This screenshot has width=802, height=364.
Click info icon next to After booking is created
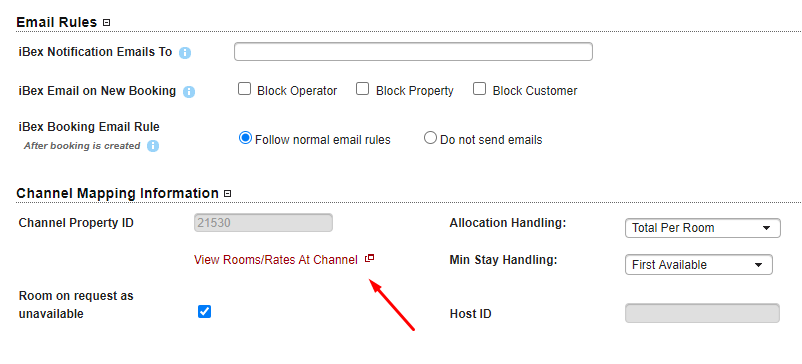pos(153,146)
